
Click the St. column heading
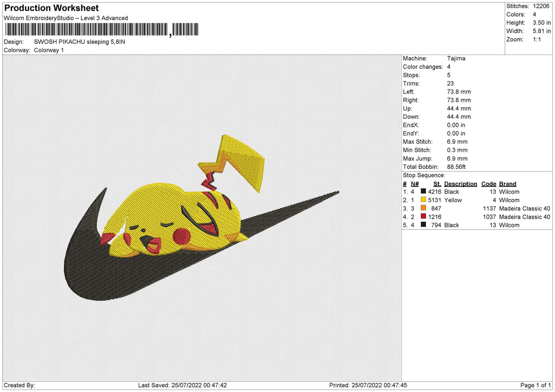(x=437, y=184)
